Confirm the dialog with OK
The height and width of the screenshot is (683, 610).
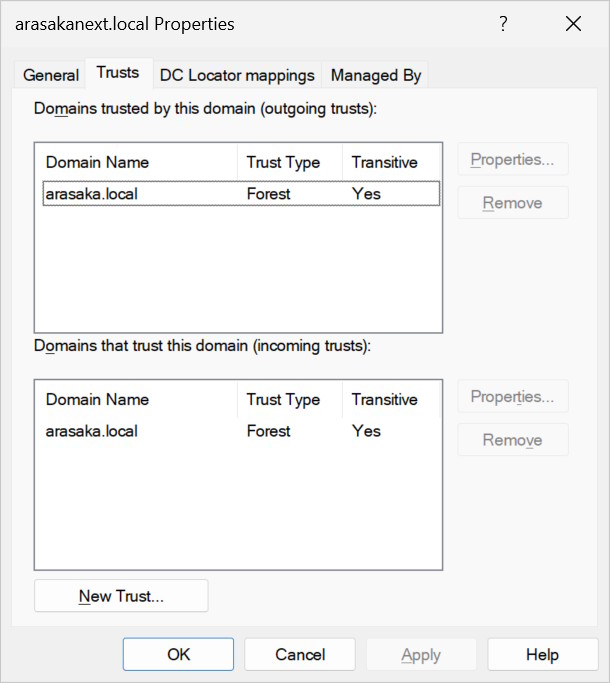(178, 655)
